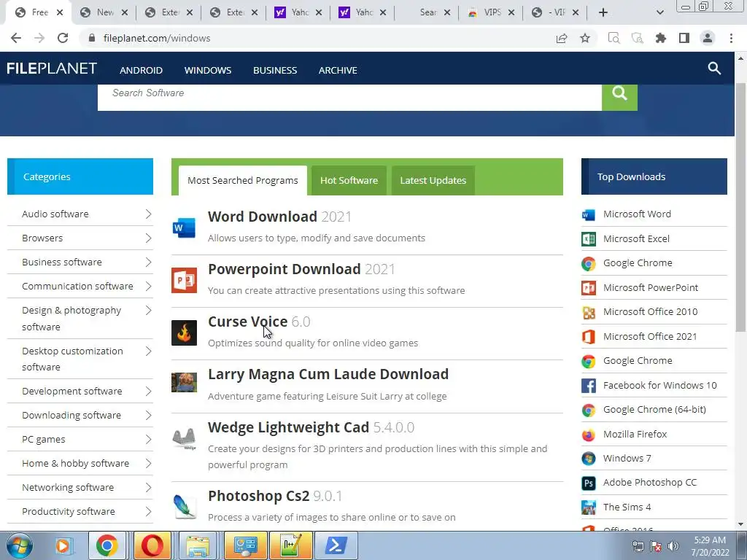Open Productivity software category

[x=80, y=511]
